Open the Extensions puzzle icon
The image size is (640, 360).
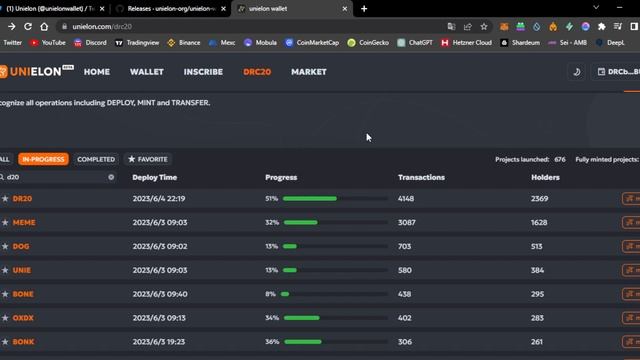[x=602, y=27]
